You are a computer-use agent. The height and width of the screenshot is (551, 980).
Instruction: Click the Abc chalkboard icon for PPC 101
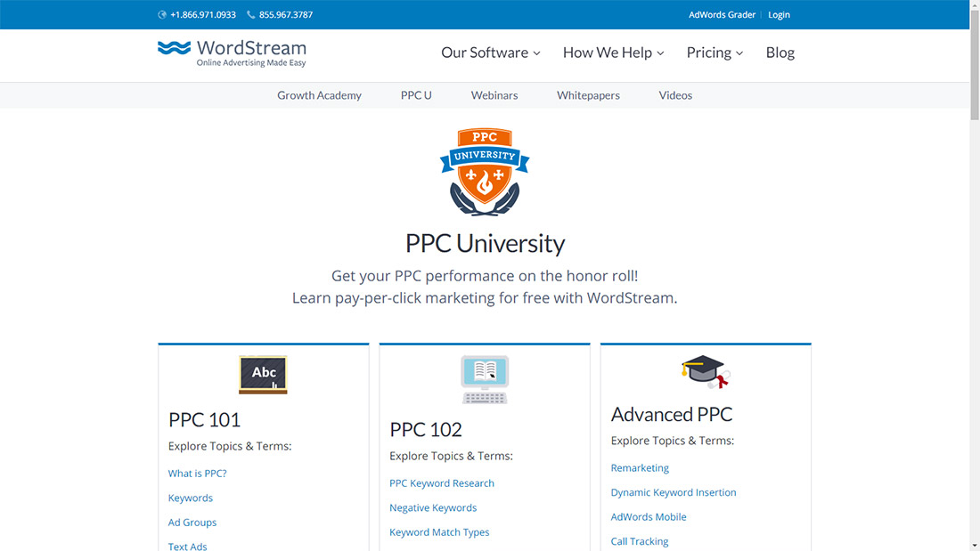click(263, 374)
